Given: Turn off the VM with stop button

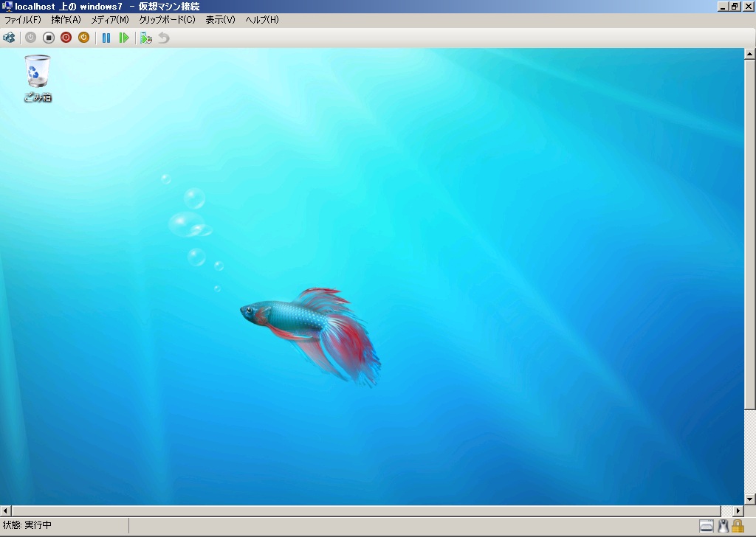Looking at the screenshot, I should pyautogui.click(x=48, y=38).
